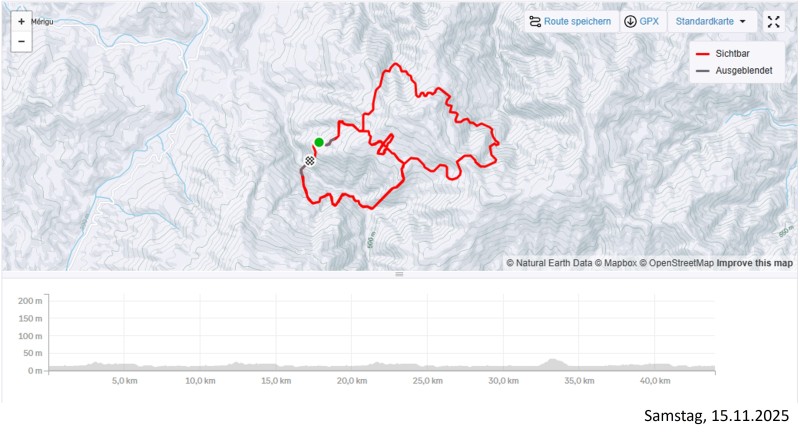
Task: Enter fullscreen map view
Action: point(774,21)
